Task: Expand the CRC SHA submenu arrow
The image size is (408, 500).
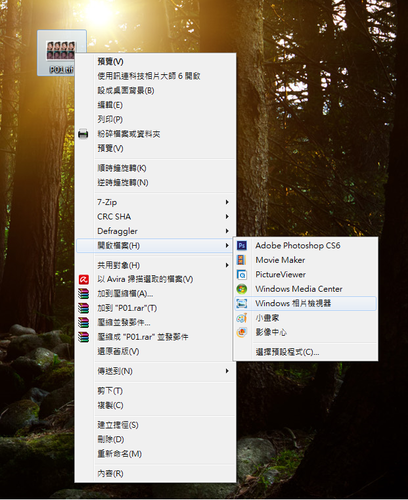Action: pyautogui.click(x=227, y=217)
